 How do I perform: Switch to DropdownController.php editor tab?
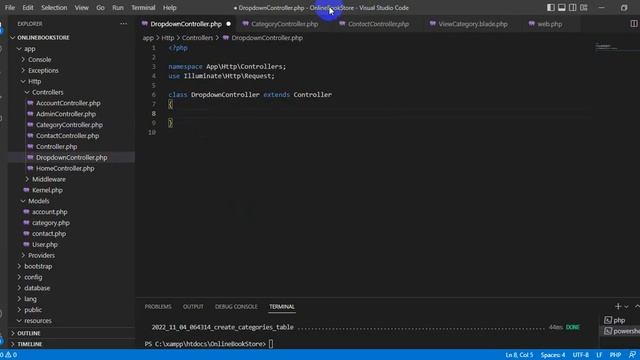coord(186,24)
